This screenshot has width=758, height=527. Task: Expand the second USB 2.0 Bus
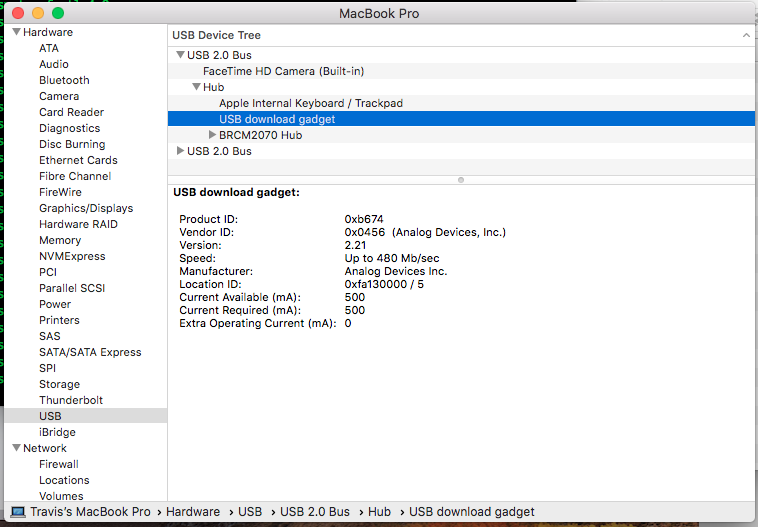click(x=180, y=151)
